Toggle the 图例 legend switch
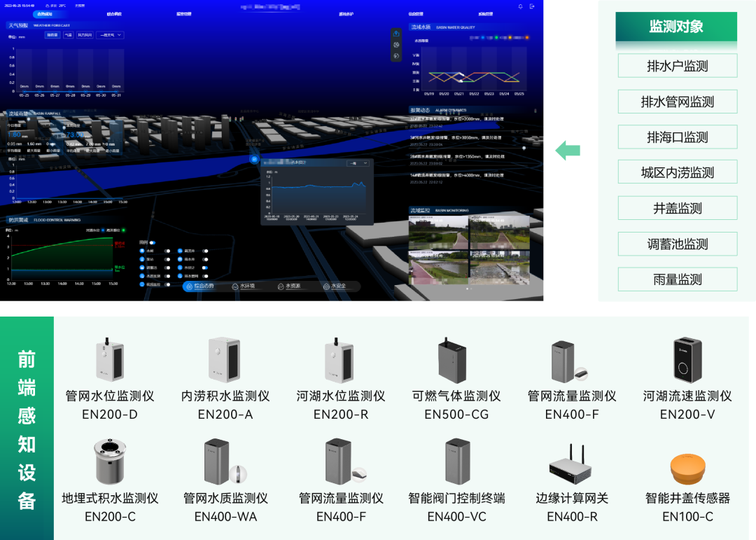The width and height of the screenshot is (756, 540). [x=154, y=242]
